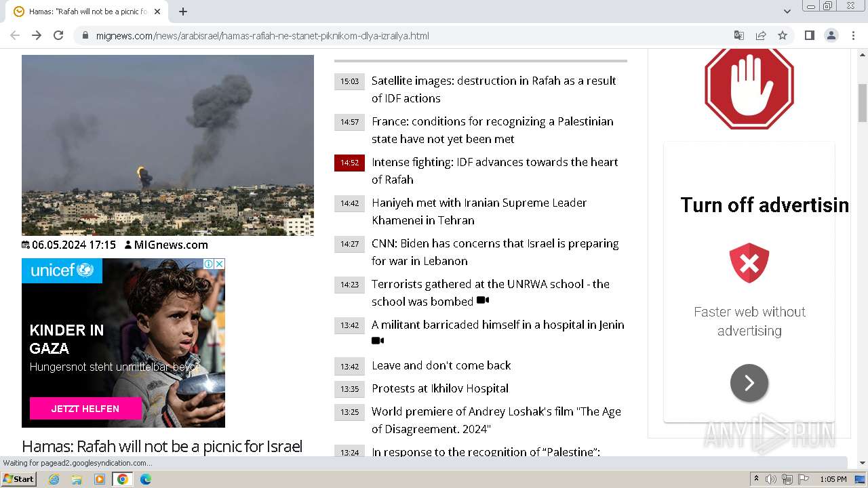Open Leave and don't come back story
The width and height of the screenshot is (868, 488).
pyautogui.click(x=441, y=365)
